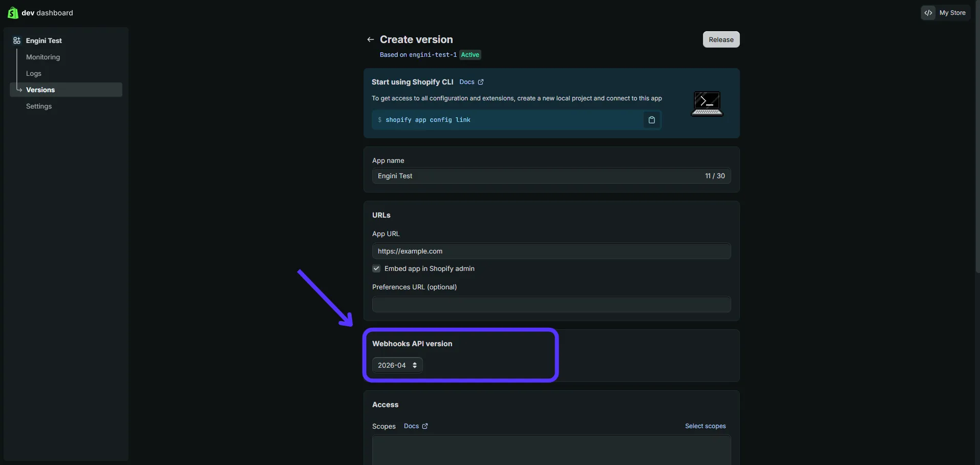Viewport: 980px width, 465px height.
Task: Click the code icon next to My Store
Action: coord(928,13)
